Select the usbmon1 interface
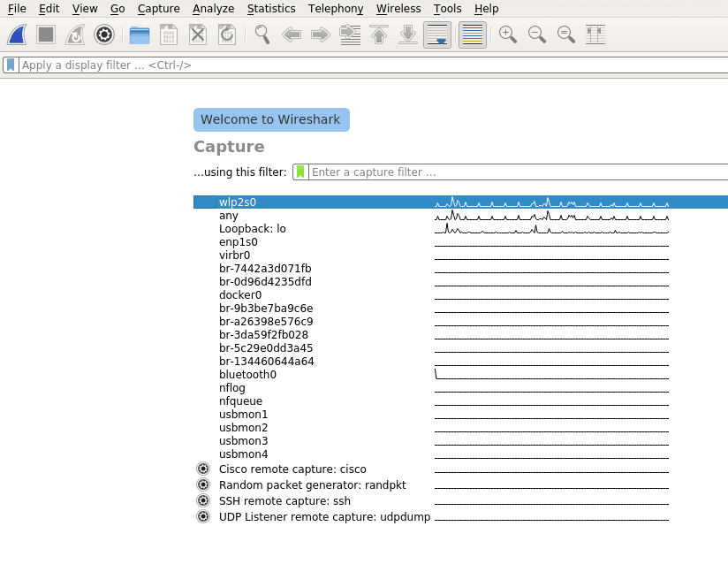The width and height of the screenshot is (728, 572). pyautogui.click(x=460, y=414)
